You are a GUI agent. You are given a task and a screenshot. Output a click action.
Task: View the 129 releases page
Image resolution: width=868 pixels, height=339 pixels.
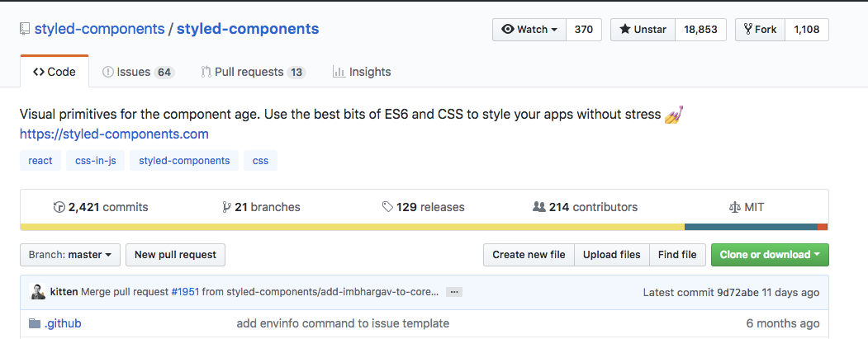[423, 207]
